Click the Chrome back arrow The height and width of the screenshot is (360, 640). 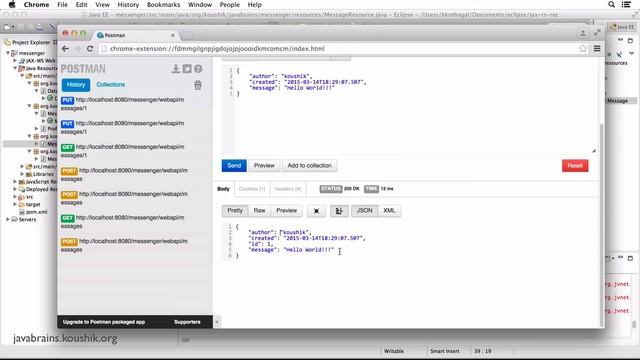point(65,49)
